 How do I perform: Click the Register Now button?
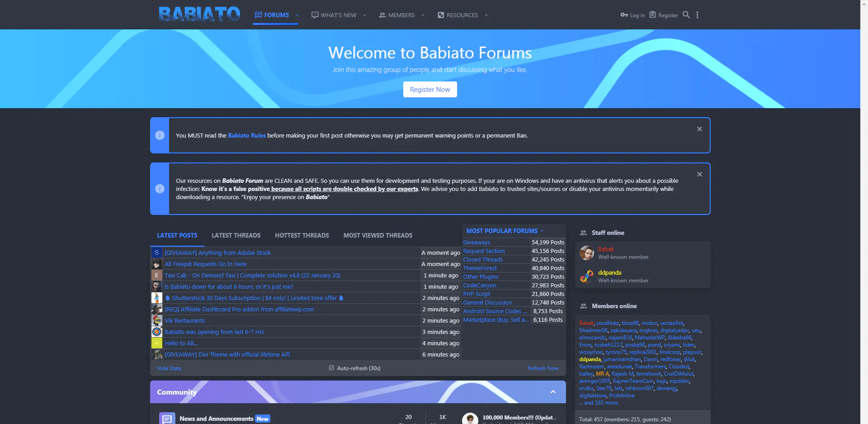(x=430, y=90)
